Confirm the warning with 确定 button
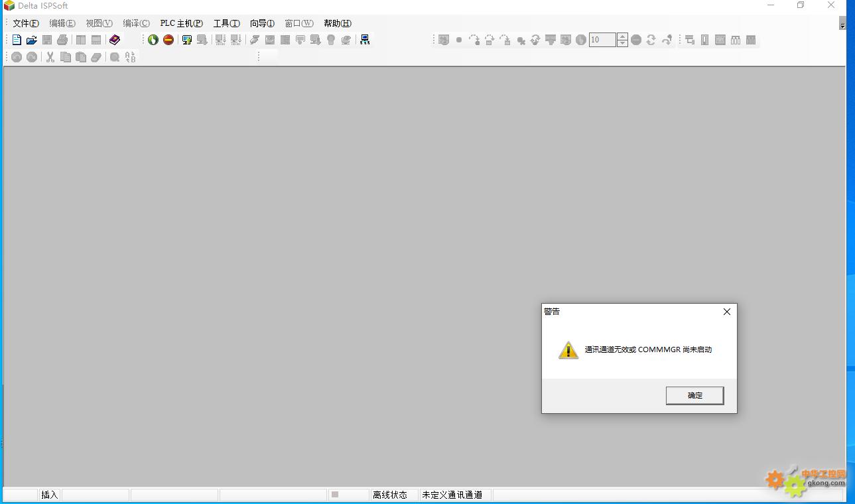The width and height of the screenshot is (855, 504). point(694,395)
